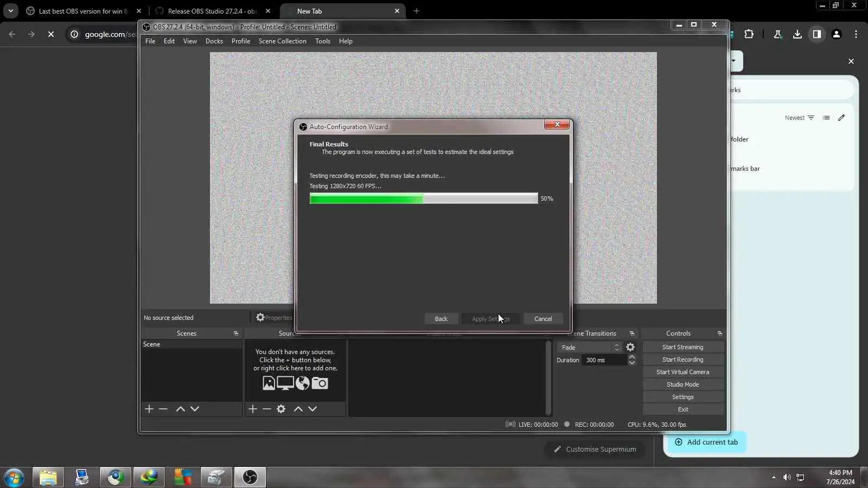Open the browser profile avatar icon
Screen dimensions: 868x488
[x=837, y=34]
